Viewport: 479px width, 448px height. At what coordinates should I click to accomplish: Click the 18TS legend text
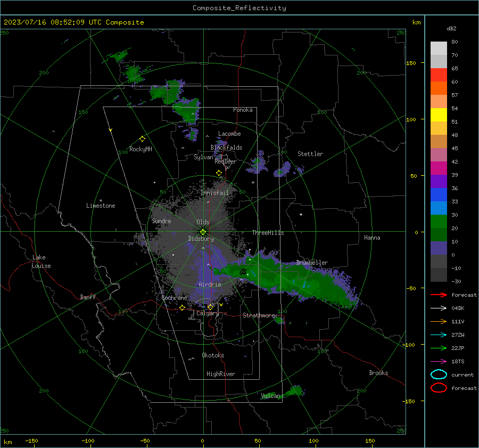click(458, 362)
